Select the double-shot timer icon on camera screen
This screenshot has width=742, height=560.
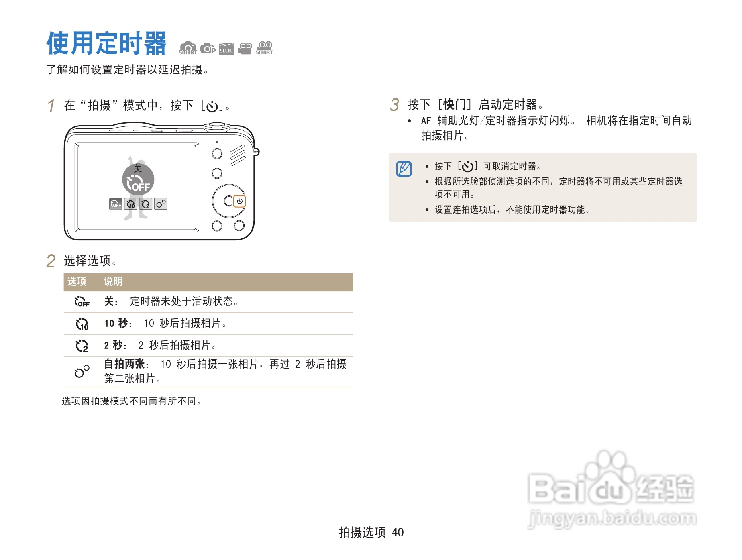tap(161, 204)
